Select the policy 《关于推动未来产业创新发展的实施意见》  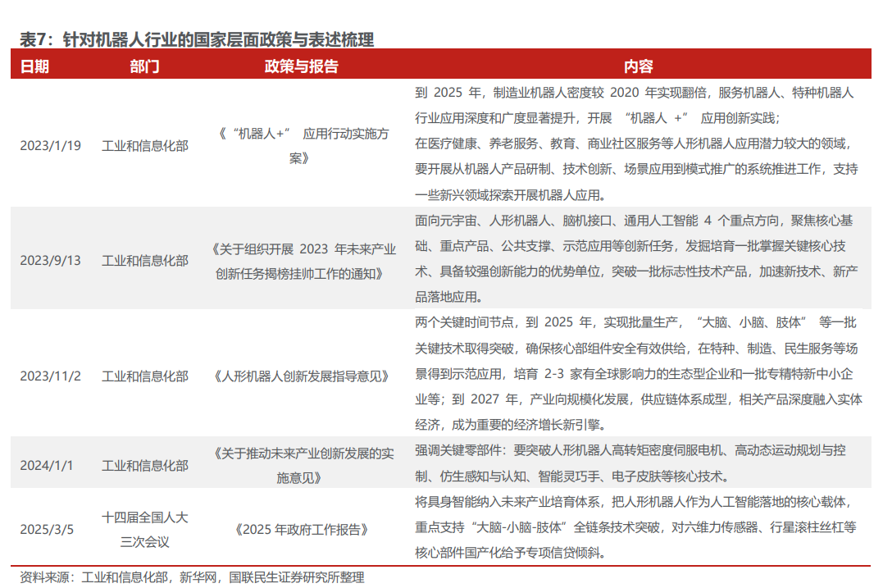303,466
